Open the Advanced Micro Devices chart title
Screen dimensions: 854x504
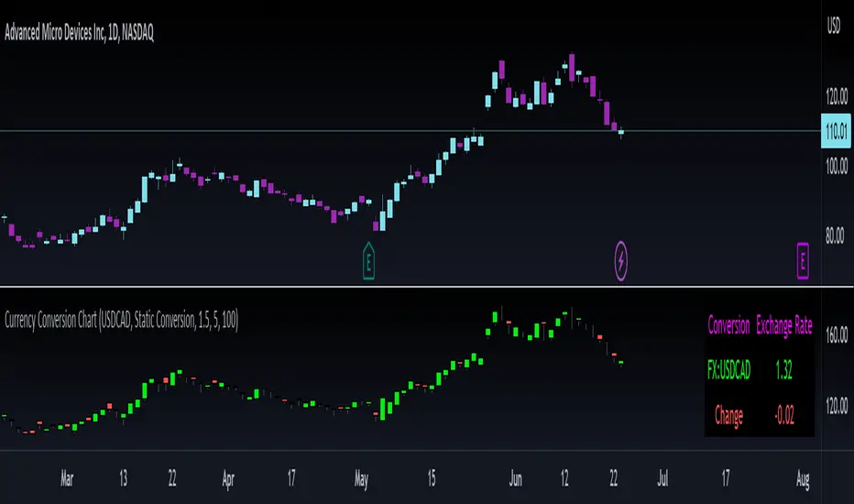point(80,33)
